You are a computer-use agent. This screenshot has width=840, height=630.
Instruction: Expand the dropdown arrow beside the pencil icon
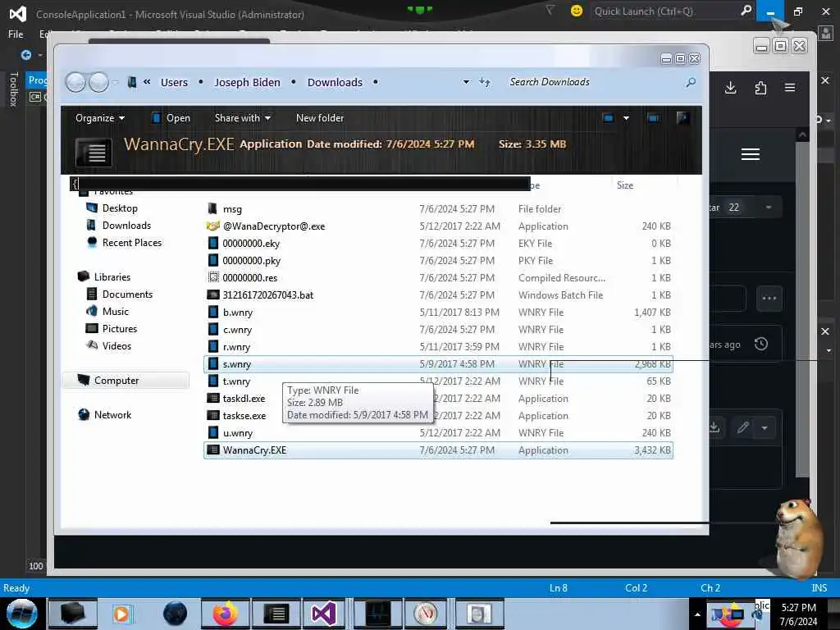click(x=765, y=427)
